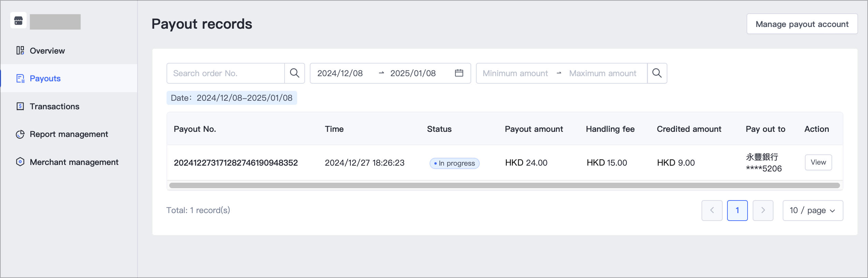
Task: Click the Date filter tag 2024/12/08–2025/01/08
Action: coord(232,98)
